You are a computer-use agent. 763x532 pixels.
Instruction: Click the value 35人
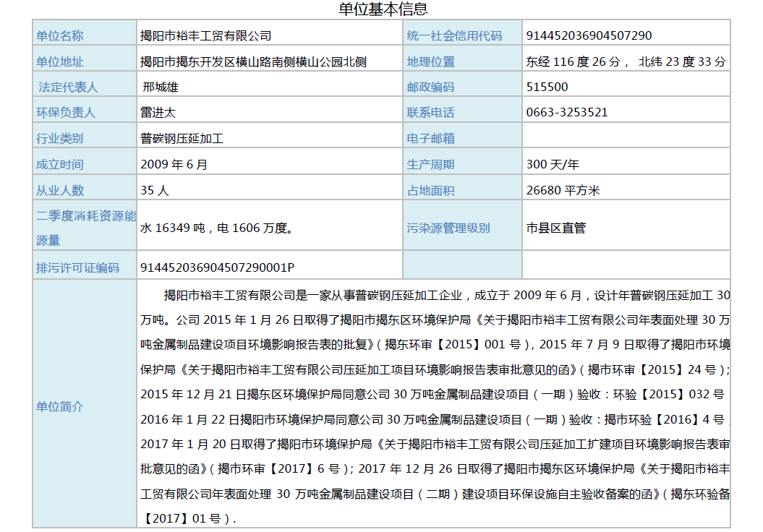point(155,190)
